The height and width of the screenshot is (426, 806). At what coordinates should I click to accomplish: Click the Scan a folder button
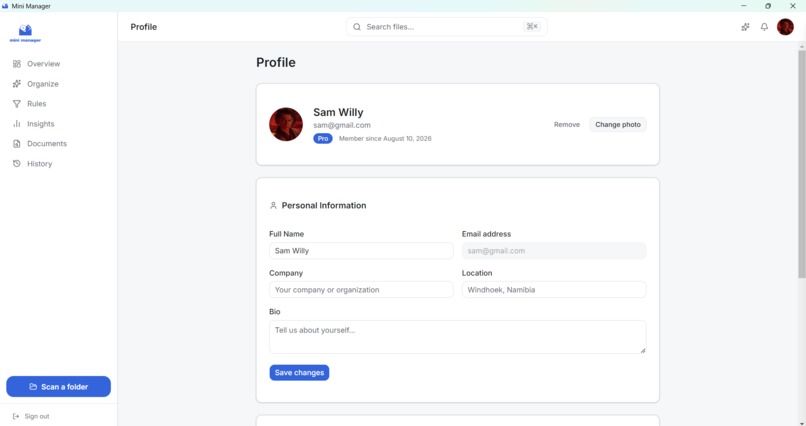point(59,386)
